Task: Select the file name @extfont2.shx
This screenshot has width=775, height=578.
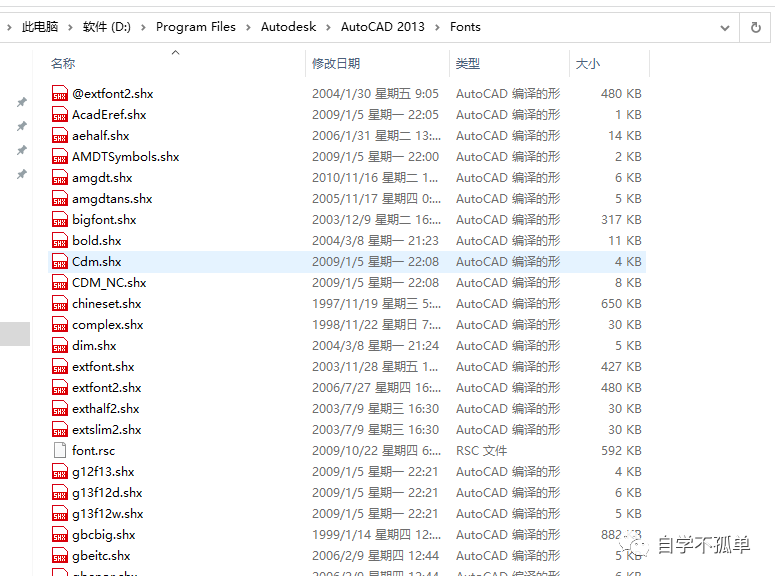Action: point(113,93)
